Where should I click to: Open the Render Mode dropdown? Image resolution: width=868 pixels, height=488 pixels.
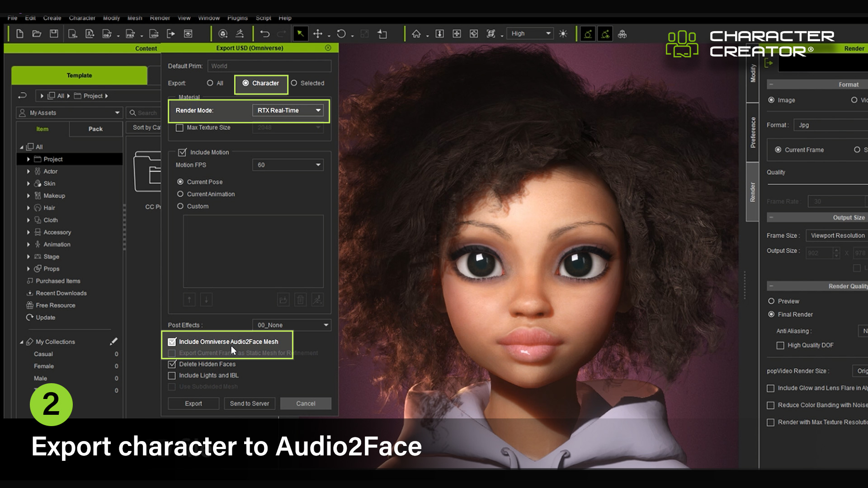click(288, 110)
